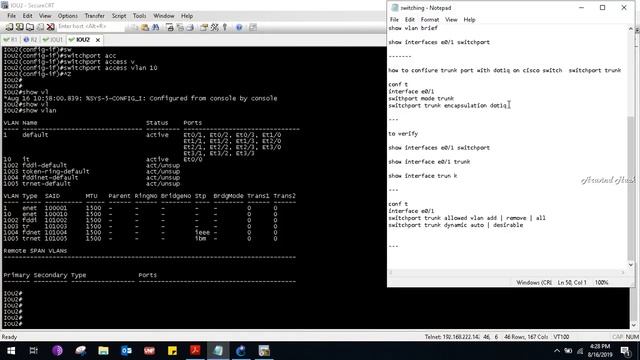Click the Notepad vertical scrollbar thumb
640x360 pixels.
click(631, 188)
